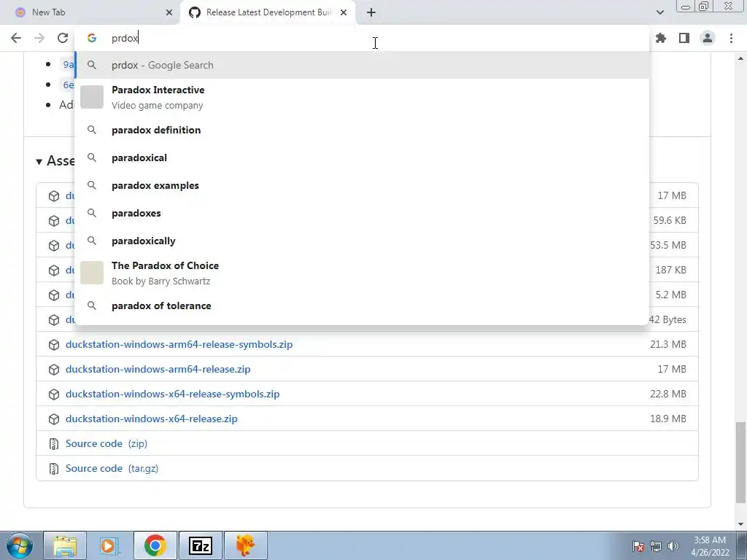Click the address bar with text prdox

click(x=362, y=38)
